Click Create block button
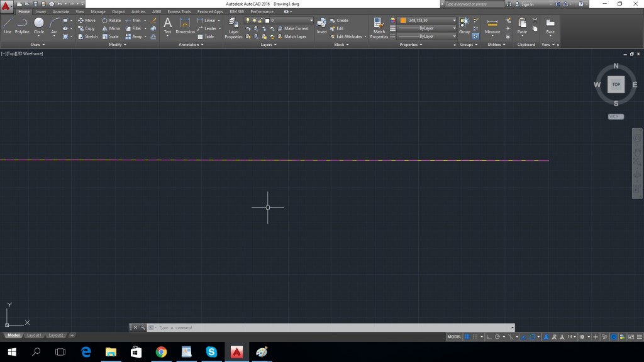644x362 pixels. (339, 20)
